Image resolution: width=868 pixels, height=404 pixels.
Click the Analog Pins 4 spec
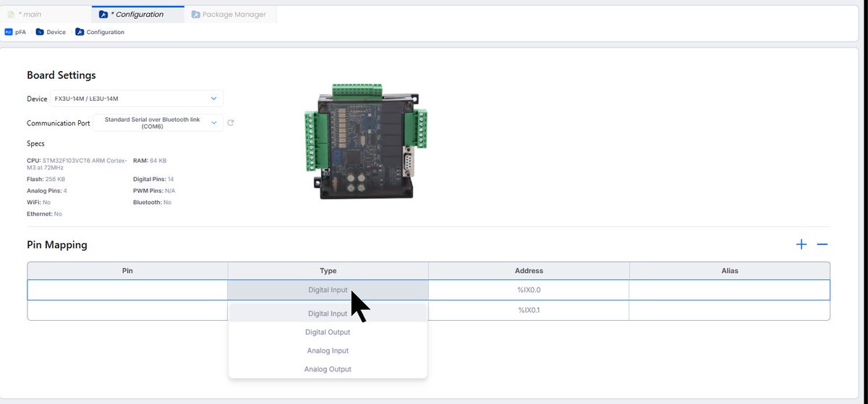tap(47, 190)
